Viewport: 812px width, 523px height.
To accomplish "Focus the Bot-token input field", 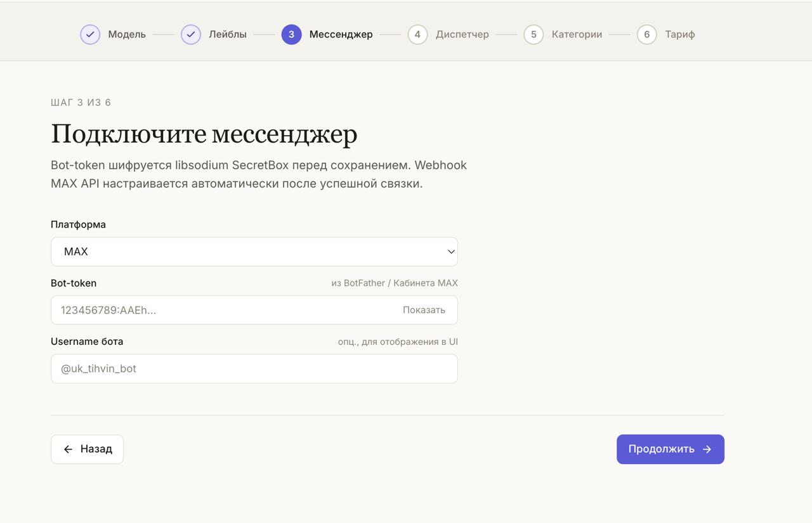I will 254,310.
